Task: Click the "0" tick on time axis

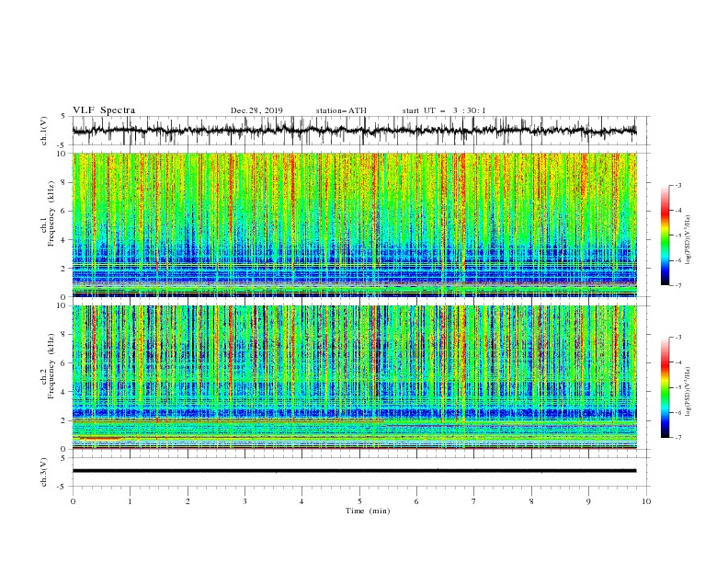Action: (73, 501)
